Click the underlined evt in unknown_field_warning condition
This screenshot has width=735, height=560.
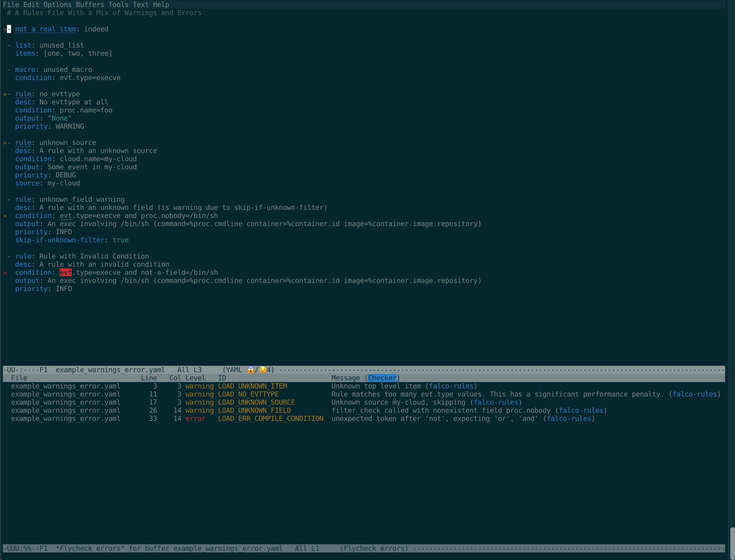pyautogui.click(x=66, y=216)
